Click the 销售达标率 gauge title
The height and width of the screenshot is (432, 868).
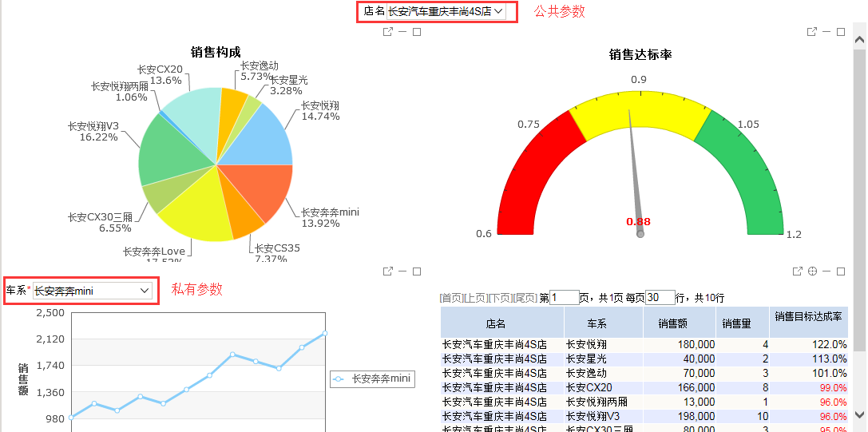pyautogui.click(x=640, y=54)
